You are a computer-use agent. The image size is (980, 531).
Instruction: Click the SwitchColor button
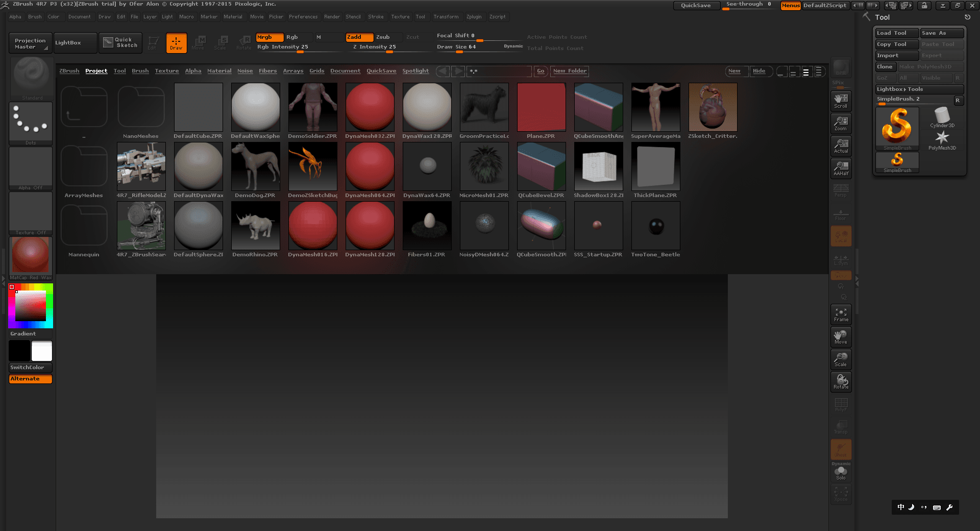[x=31, y=368]
